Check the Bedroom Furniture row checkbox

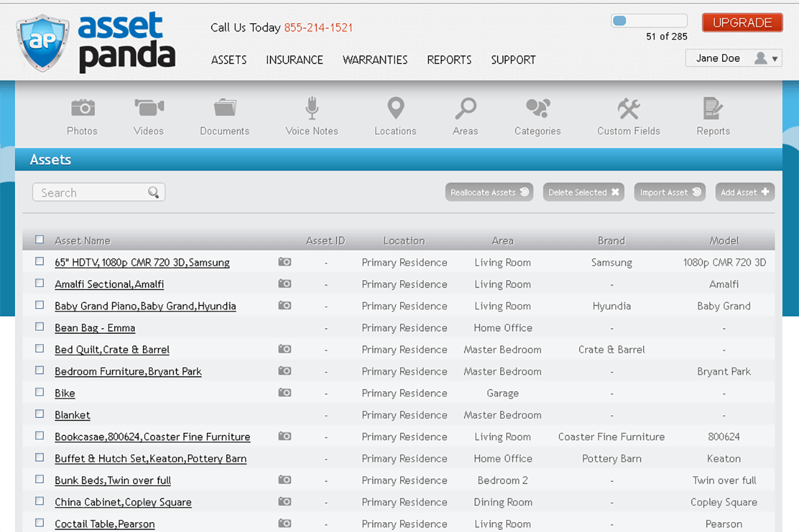point(40,370)
